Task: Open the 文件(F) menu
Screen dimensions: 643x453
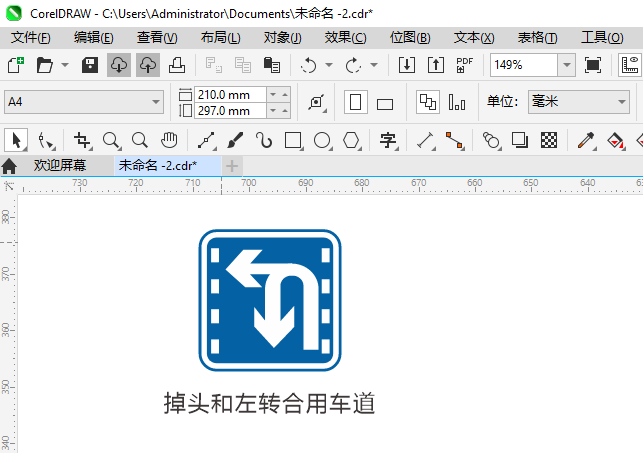Action: click(x=30, y=38)
